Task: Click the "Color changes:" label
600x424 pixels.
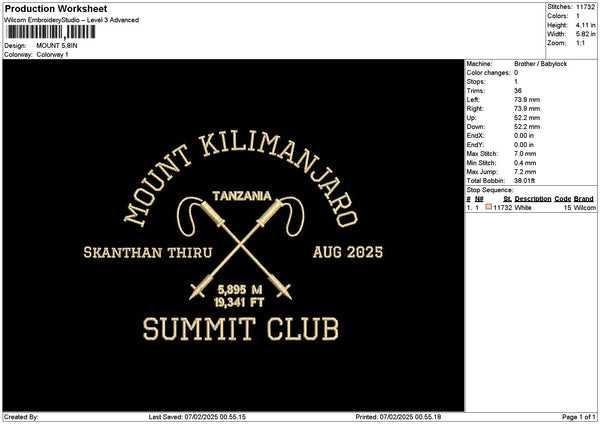Action: (x=488, y=73)
